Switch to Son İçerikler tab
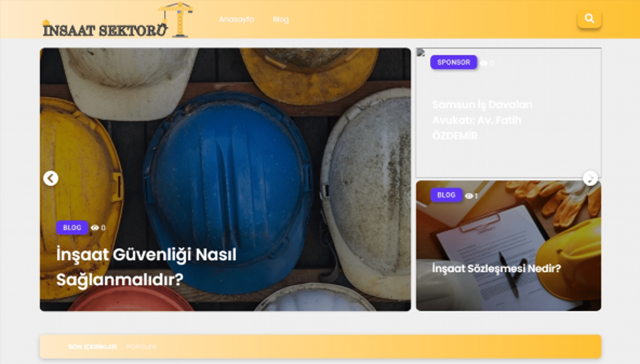Image resolution: width=640 pixels, height=364 pixels. 92,347
